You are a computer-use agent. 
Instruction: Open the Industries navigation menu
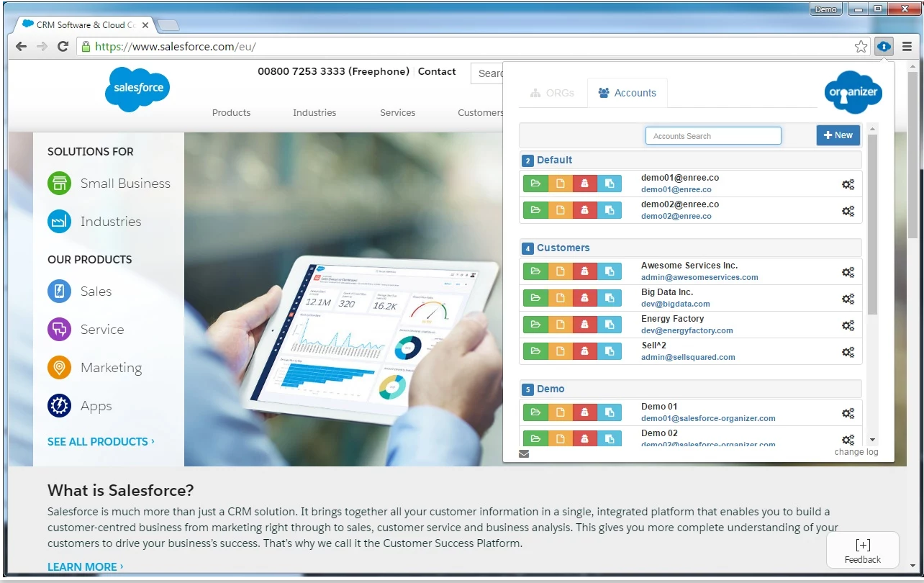click(x=314, y=112)
